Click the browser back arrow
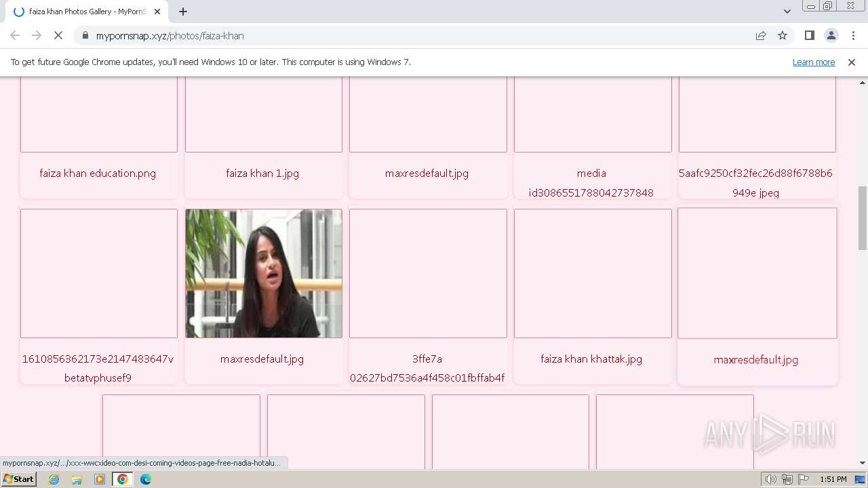This screenshot has width=868, height=488. 15,35
